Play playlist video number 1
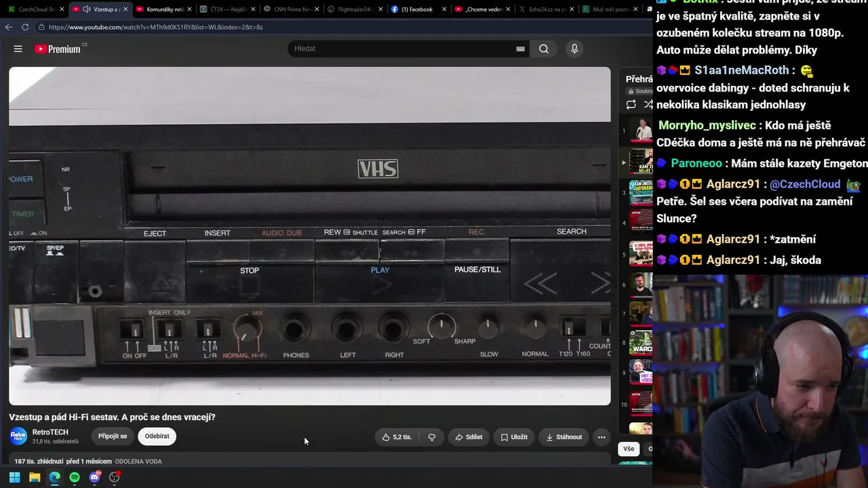 pos(640,131)
